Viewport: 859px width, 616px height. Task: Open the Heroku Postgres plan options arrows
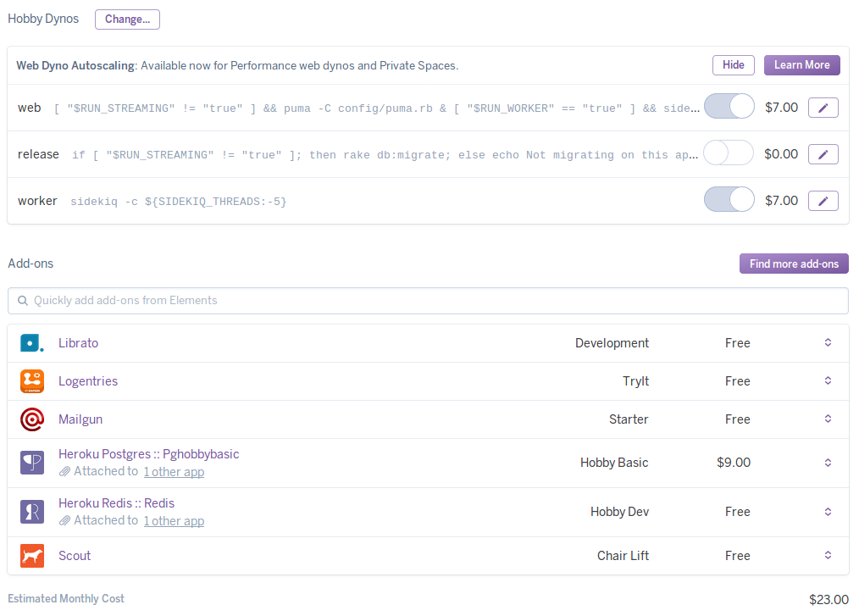coord(828,463)
